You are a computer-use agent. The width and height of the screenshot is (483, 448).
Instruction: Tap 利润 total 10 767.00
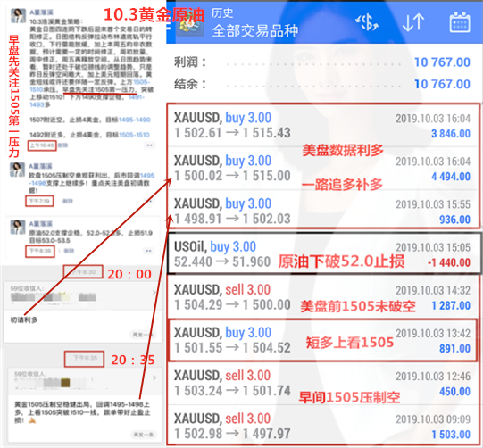tap(442, 62)
